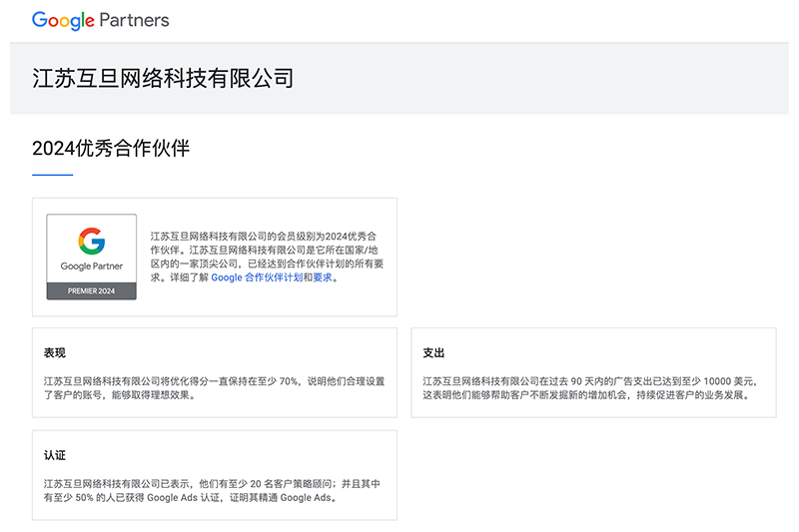The image size is (799, 532).
Task: Open the '要求' requirements link
Action: pyautogui.click(x=322, y=277)
